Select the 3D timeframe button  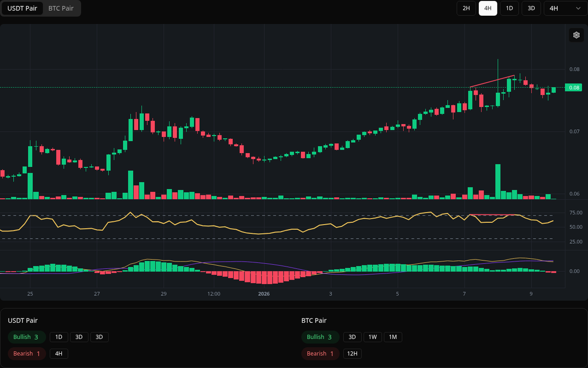click(531, 8)
